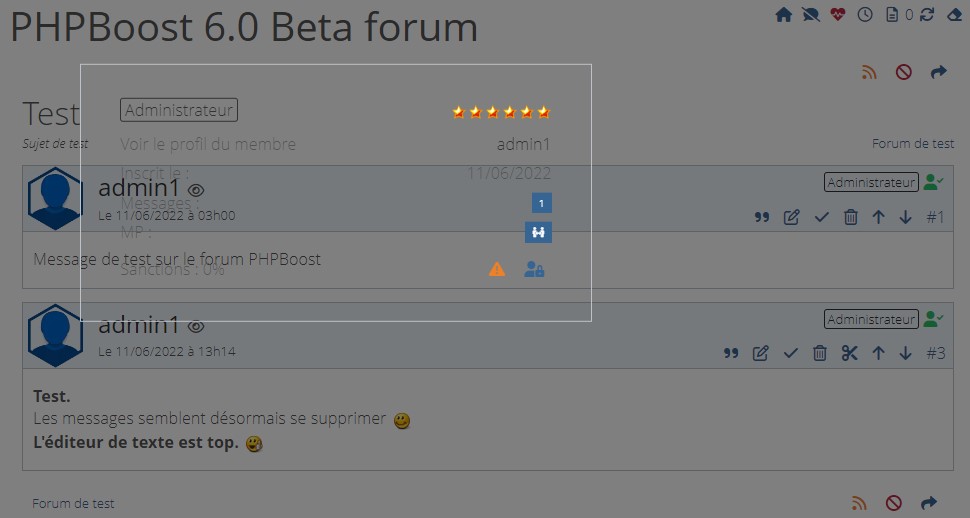The image size is (970, 518).
Task: Open the private message icon in popup
Action: click(x=538, y=233)
